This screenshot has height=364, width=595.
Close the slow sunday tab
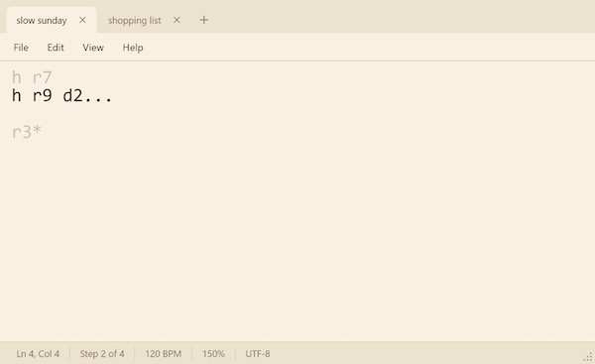coord(82,20)
